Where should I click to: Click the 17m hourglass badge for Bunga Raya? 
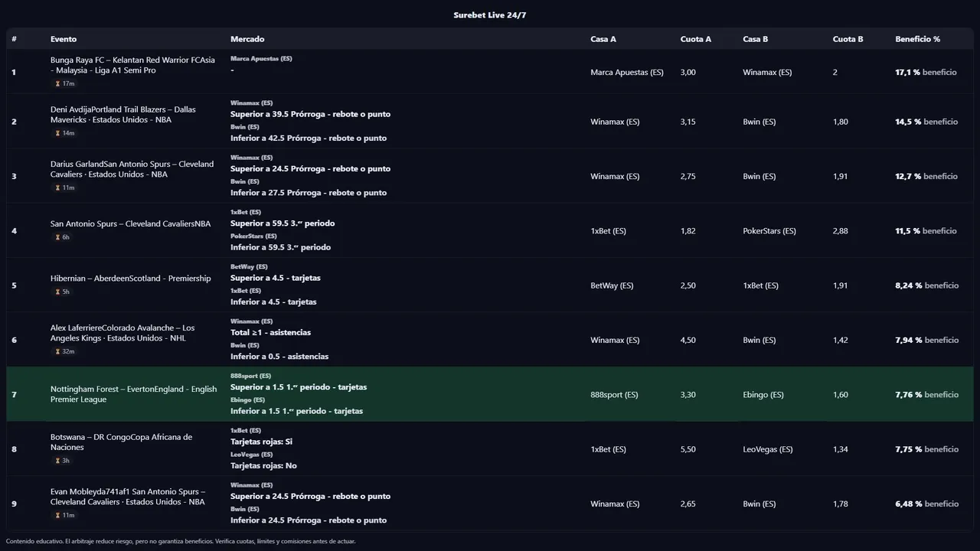[65, 83]
